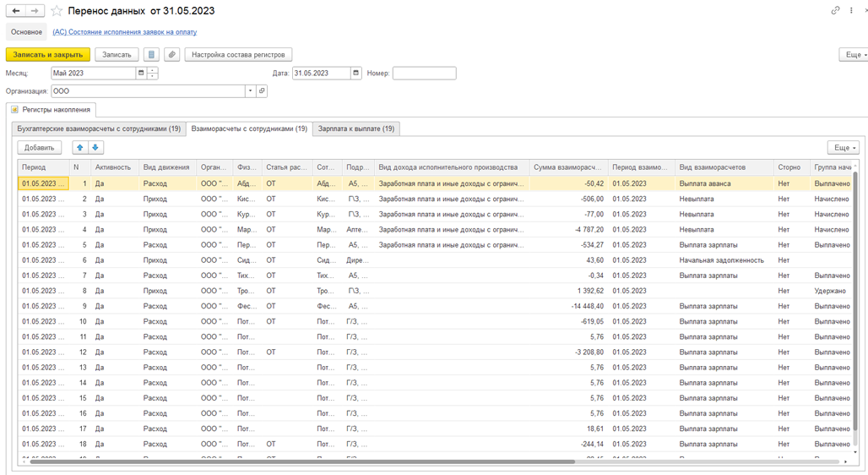
Task: Select the cell with amount -3 208,80
Action: (568, 352)
